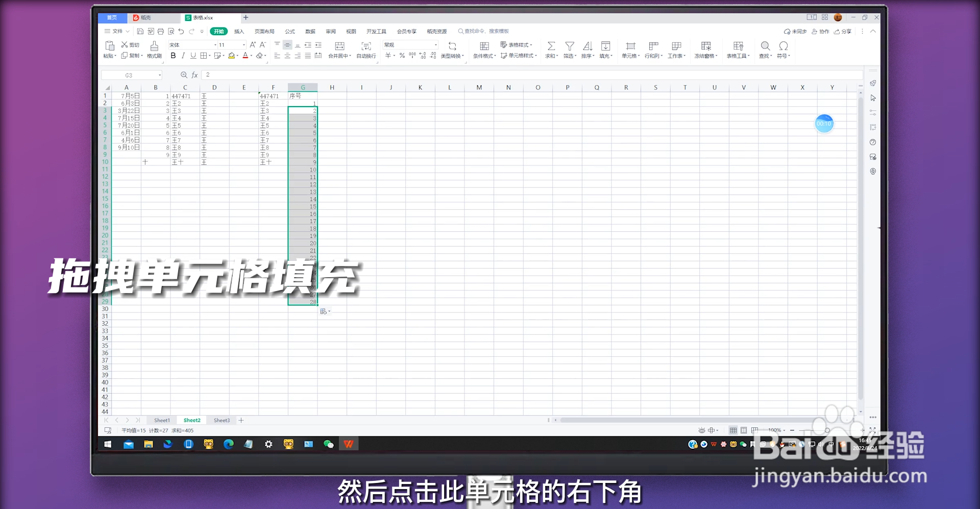Image resolution: width=980 pixels, height=509 pixels.
Task: Switch to the 插入 ribbon tab
Action: 238,31
